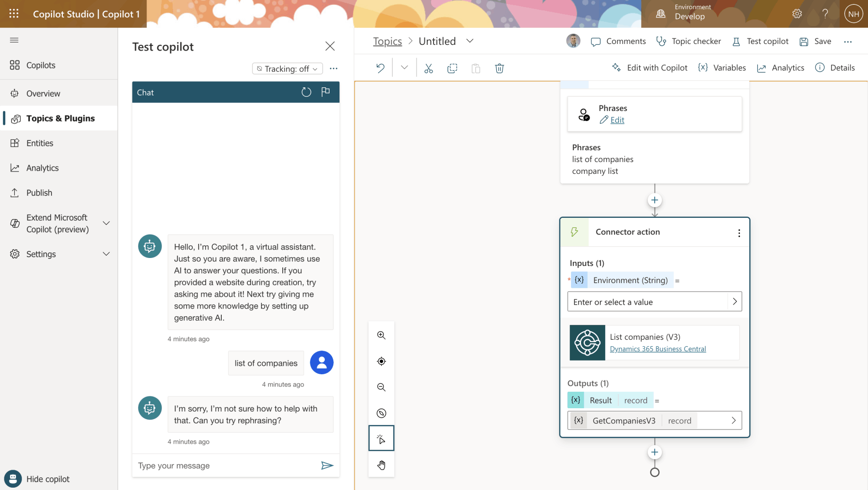The width and height of the screenshot is (868, 490).
Task: Paste a node on canvas
Action: tap(476, 68)
